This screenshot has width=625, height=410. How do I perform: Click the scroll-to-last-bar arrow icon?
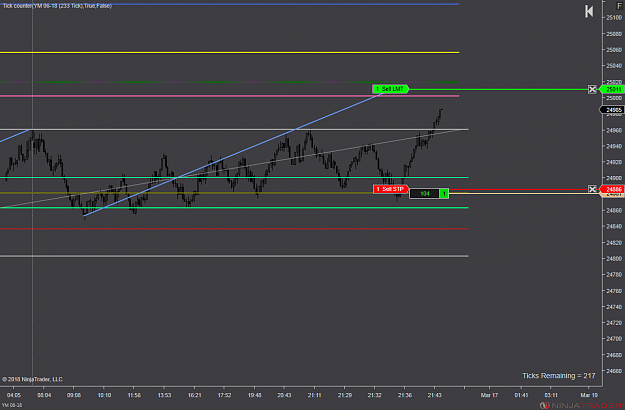click(x=589, y=11)
